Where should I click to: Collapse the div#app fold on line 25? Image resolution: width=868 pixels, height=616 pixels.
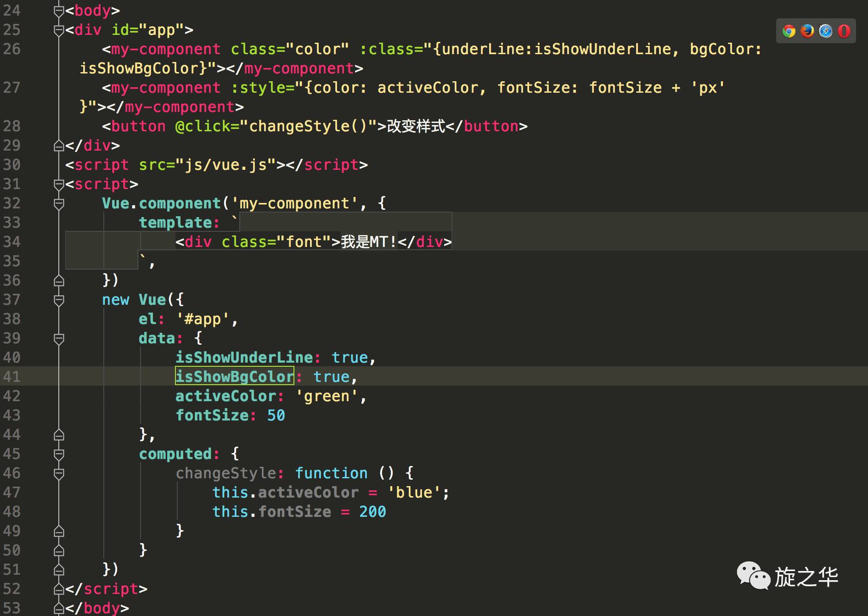click(59, 30)
